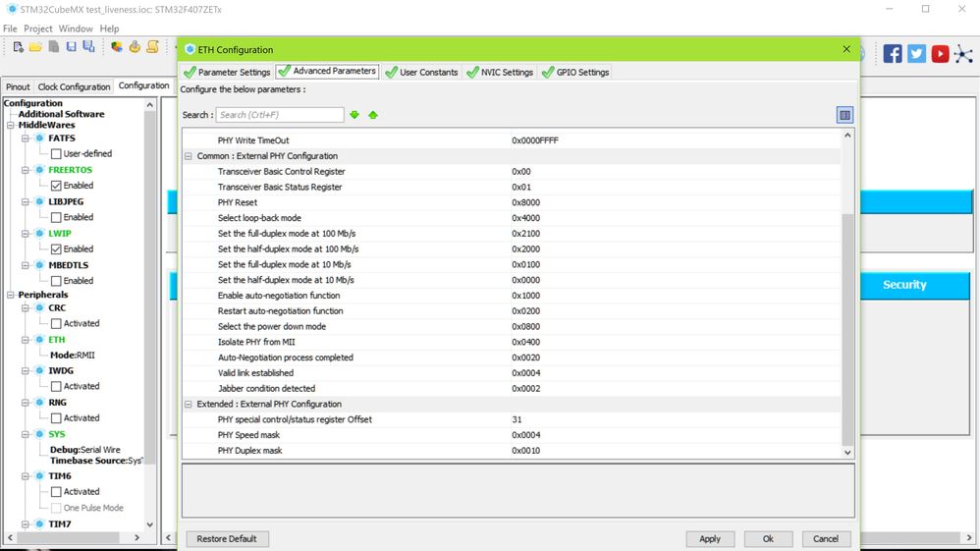Enable the MBEDTLS checkbox
Viewport: 980px width, 551px height.
tap(56, 281)
